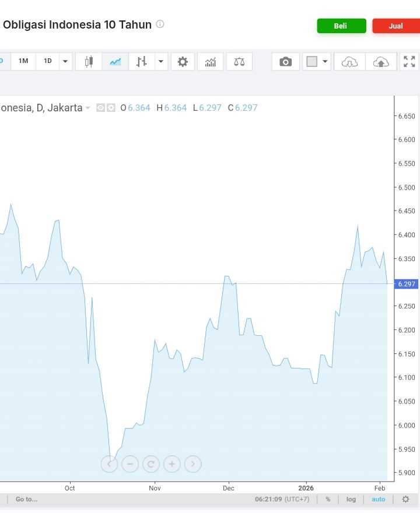Open the info icon beside Obligasi Indonesia title
The image size is (420, 530).
click(x=160, y=24)
